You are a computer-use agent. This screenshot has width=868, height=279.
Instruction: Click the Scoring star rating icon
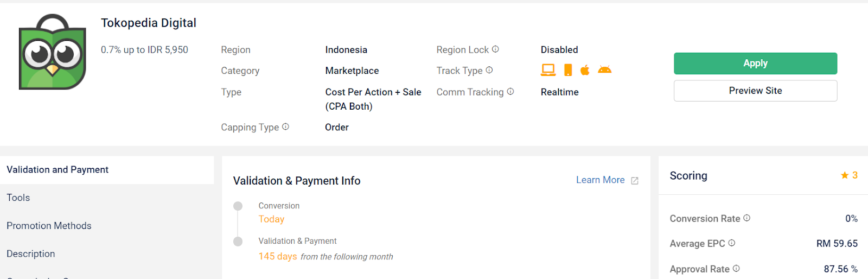(845, 175)
